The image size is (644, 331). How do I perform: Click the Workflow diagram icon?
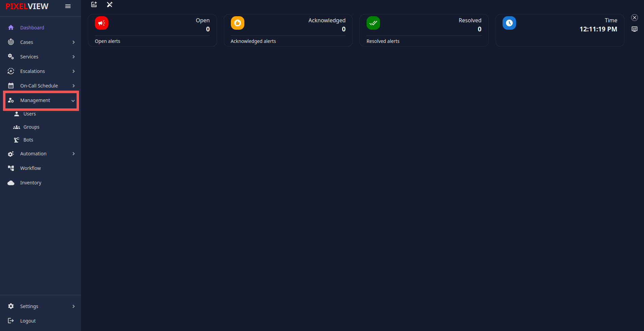coord(11,168)
